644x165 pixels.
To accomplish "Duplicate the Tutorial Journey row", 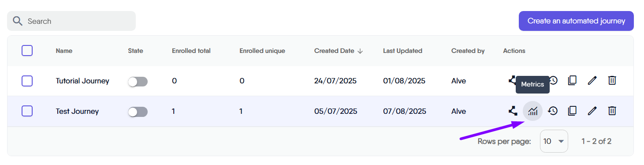I will pos(572,81).
